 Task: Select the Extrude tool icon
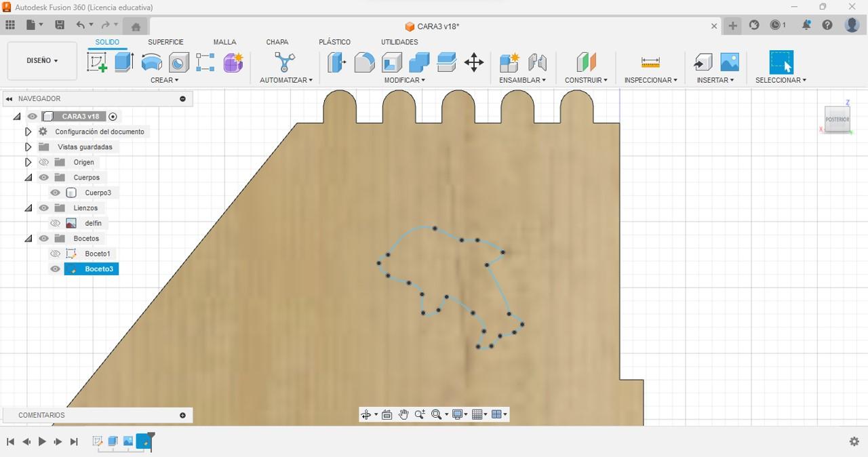(x=124, y=62)
